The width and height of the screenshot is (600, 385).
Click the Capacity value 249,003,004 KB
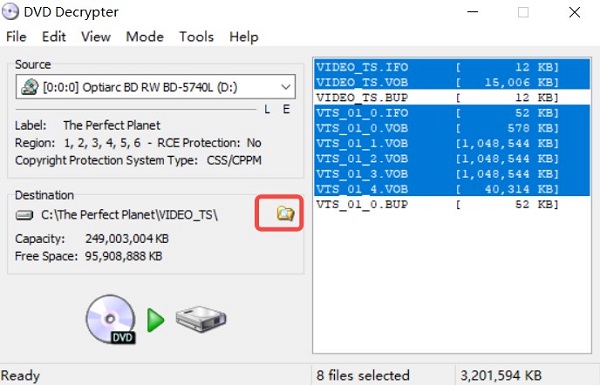[x=127, y=239]
